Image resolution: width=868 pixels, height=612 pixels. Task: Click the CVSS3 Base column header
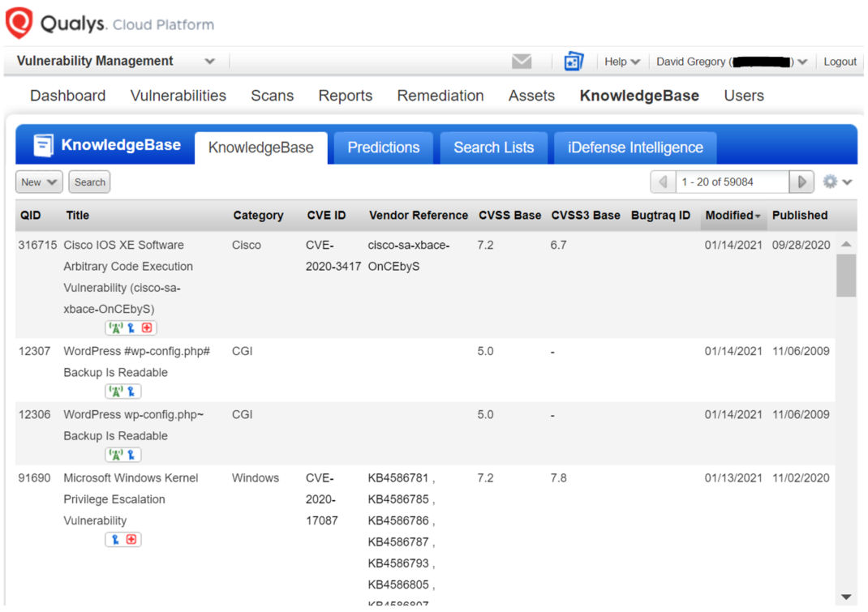(x=586, y=216)
